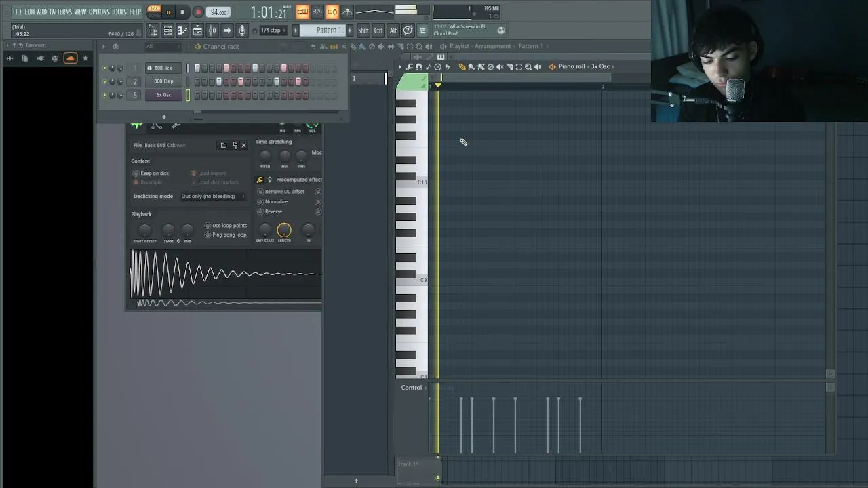Screen dimensions: 868x488
Task: Click the X to remove loaded sample
Action: click(243, 145)
